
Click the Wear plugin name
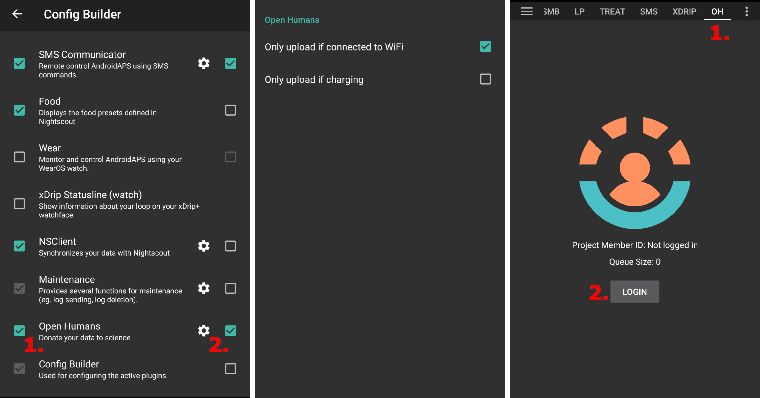[x=50, y=148]
